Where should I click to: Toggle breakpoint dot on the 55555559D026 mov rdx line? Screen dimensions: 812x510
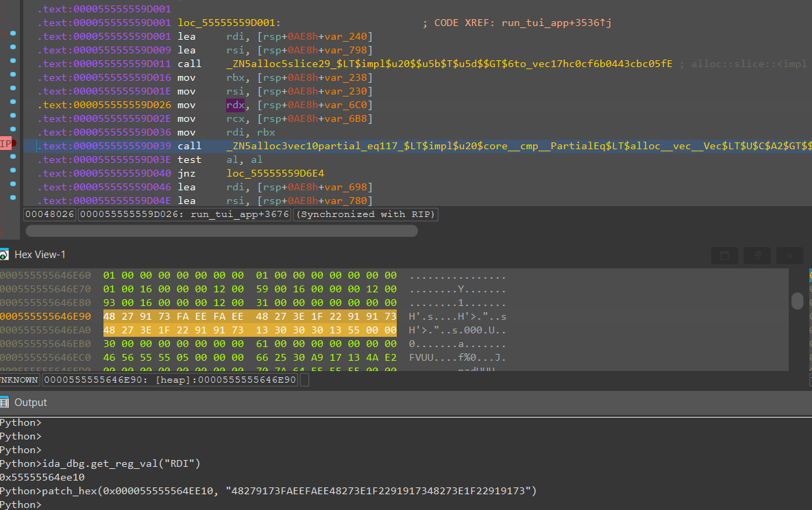click(x=13, y=102)
